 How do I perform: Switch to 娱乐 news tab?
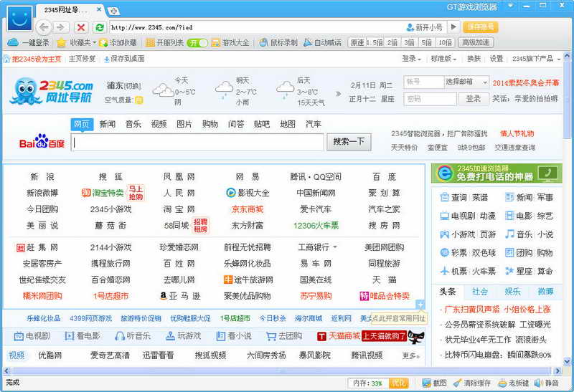tap(512, 292)
